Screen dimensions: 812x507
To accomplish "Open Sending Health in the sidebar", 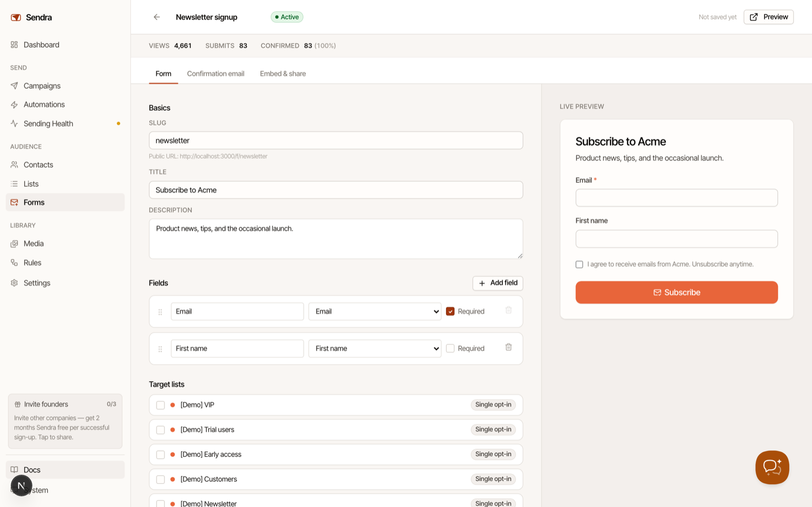I will tap(65, 123).
